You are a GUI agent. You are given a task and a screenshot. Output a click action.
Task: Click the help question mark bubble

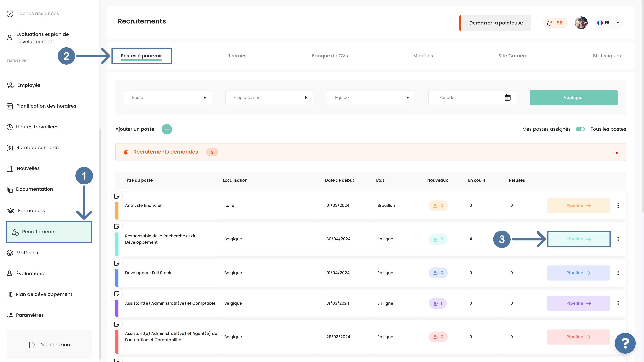point(625,343)
